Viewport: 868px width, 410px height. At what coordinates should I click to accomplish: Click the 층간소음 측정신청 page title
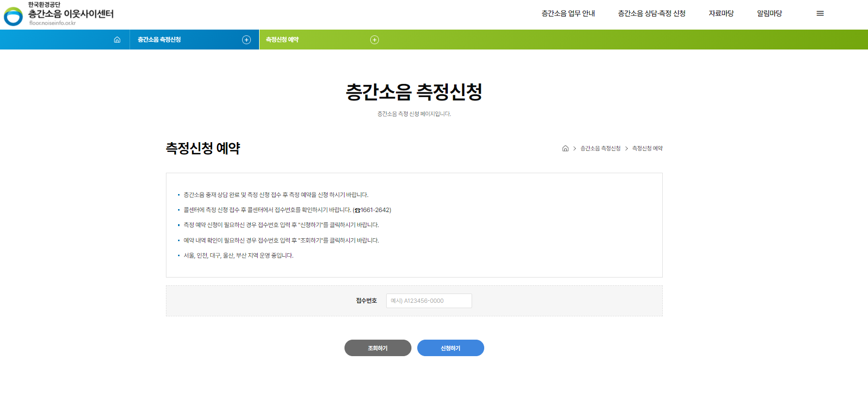(414, 92)
